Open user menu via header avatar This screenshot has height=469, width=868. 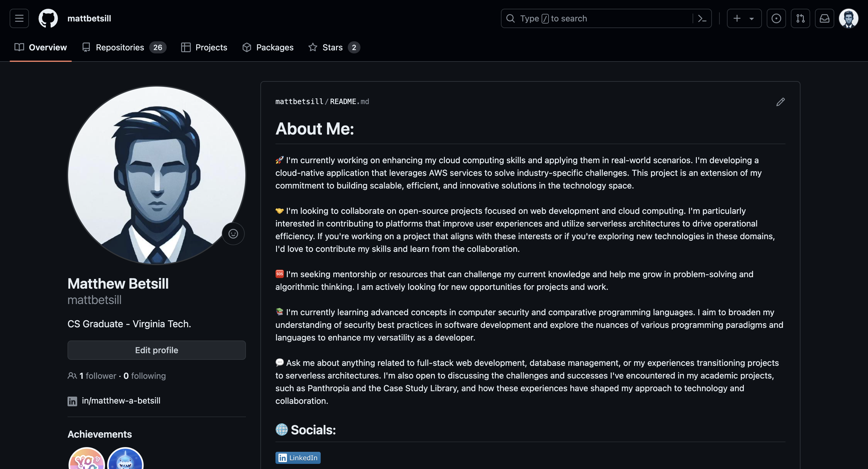pyautogui.click(x=848, y=18)
